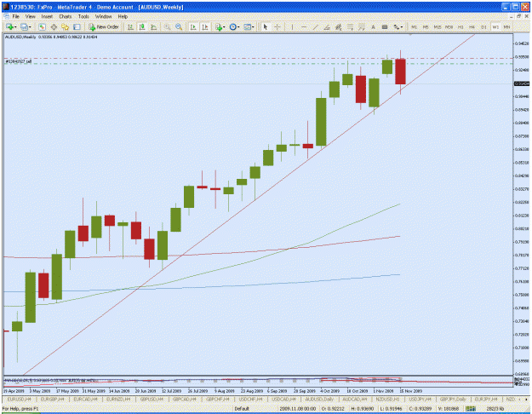
Task: Switch chart to Line Chart icon
Action: click(x=154, y=26)
